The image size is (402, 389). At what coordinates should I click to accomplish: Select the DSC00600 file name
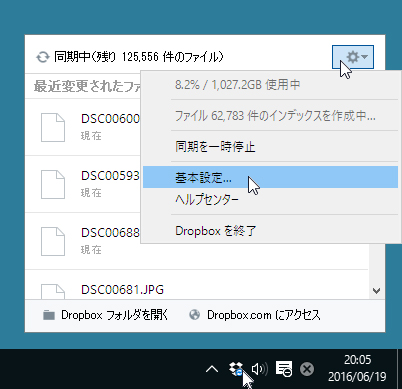click(110, 118)
